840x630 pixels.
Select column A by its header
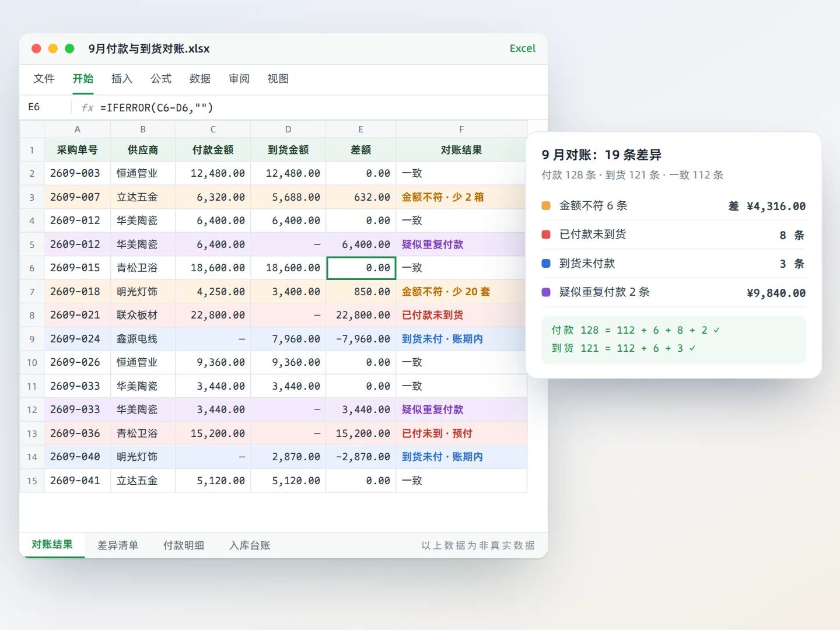pos(78,129)
